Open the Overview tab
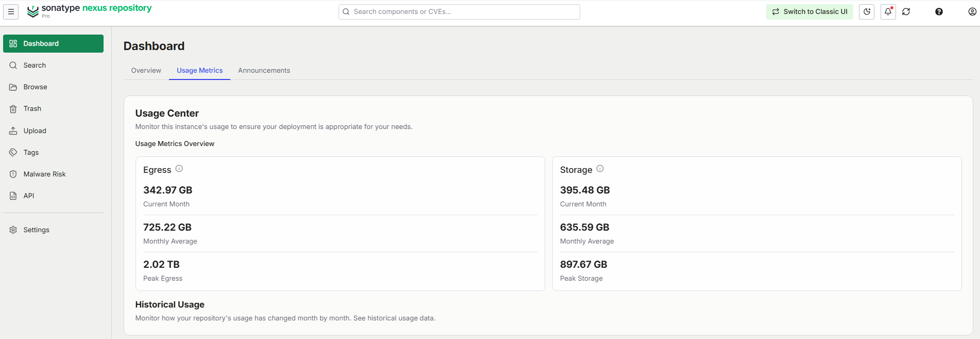This screenshot has width=980, height=339. [146, 71]
